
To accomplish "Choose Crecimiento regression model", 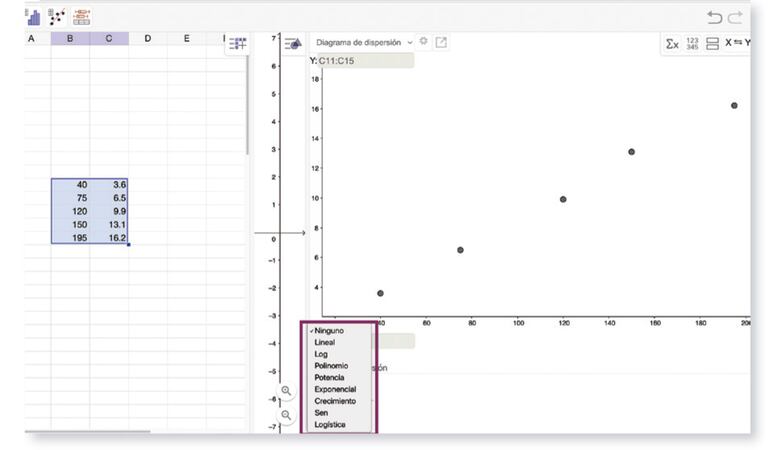I will [x=338, y=401].
